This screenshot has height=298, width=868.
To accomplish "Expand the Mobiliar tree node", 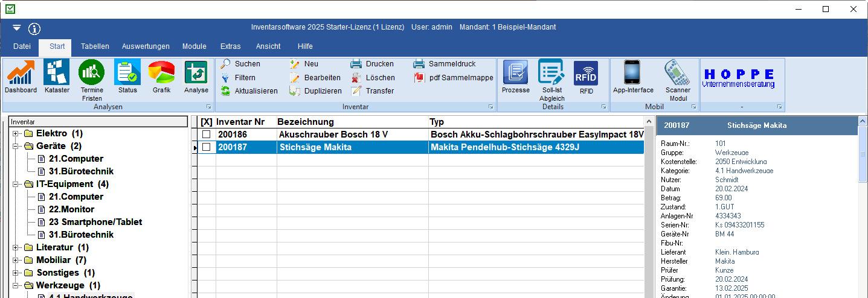I will [15, 260].
